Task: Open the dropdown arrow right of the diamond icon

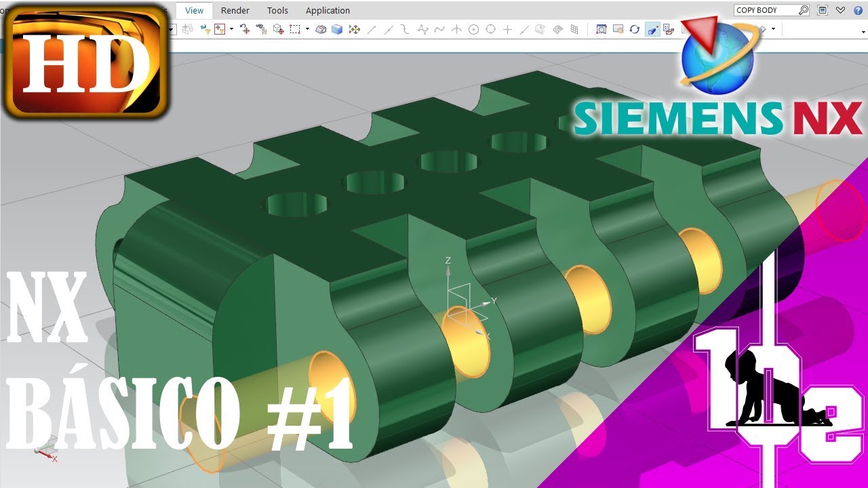Action: [x=773, y=29]
